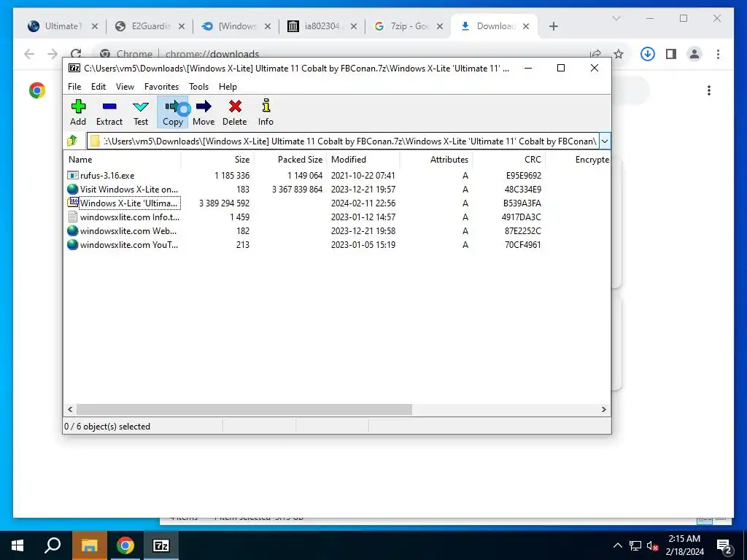The image size is (747, 560).
Task: Open the Downloads page more-actions menu
Action: coord(709,90)
